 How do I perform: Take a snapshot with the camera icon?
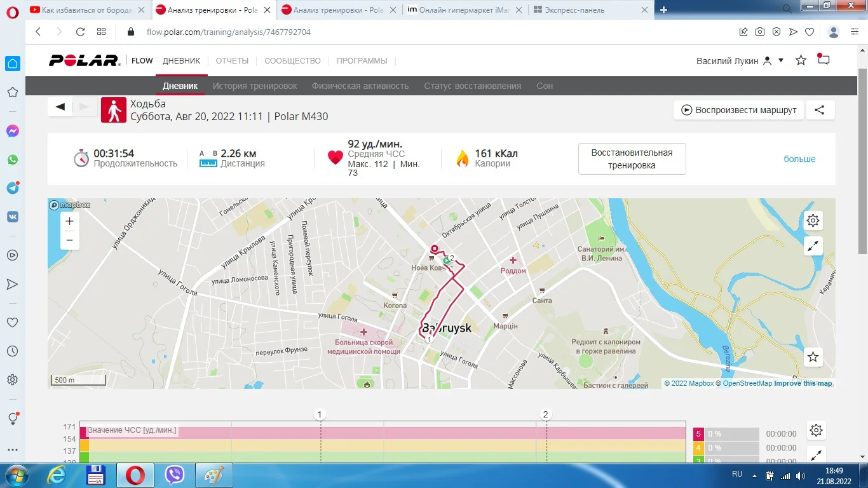pyautogui.click(x=760, y=32)
